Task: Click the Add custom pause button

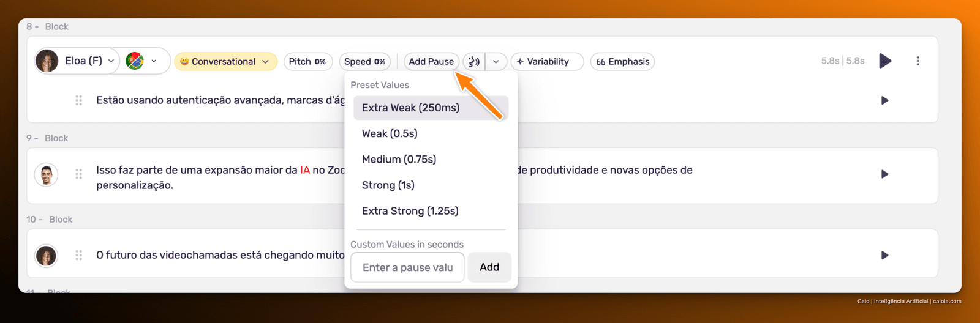Action: pos(489,267)
